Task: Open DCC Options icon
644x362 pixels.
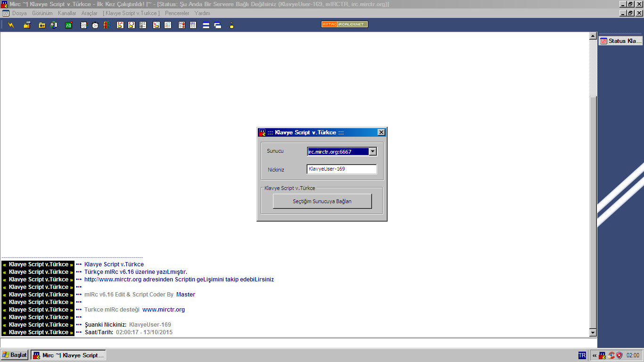Action: (x=143, y=25)
